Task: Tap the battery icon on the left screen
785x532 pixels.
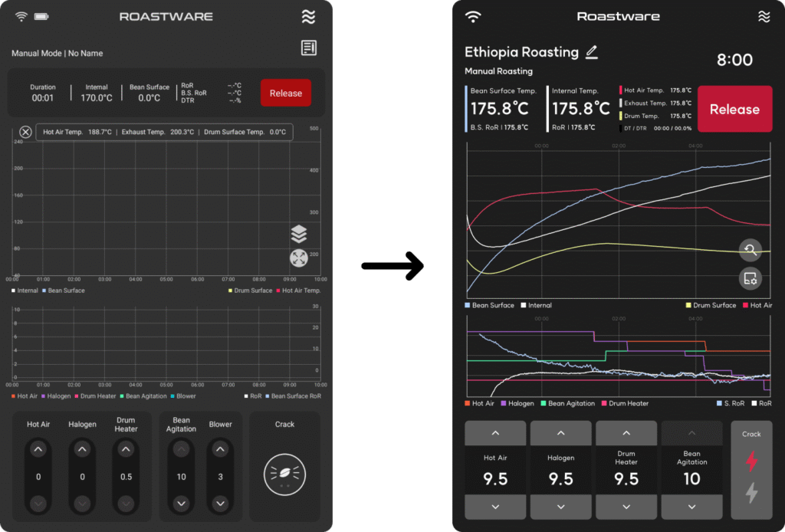Action: pos(41,17)
